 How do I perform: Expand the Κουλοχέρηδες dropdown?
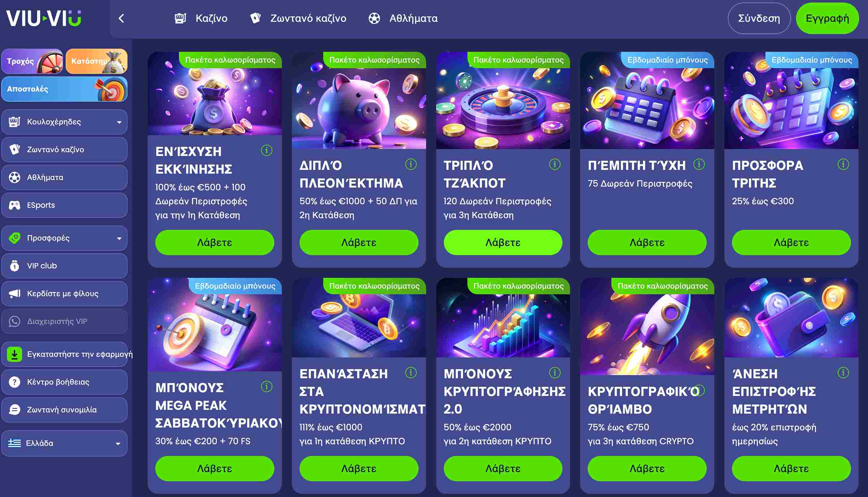[65, 122]
